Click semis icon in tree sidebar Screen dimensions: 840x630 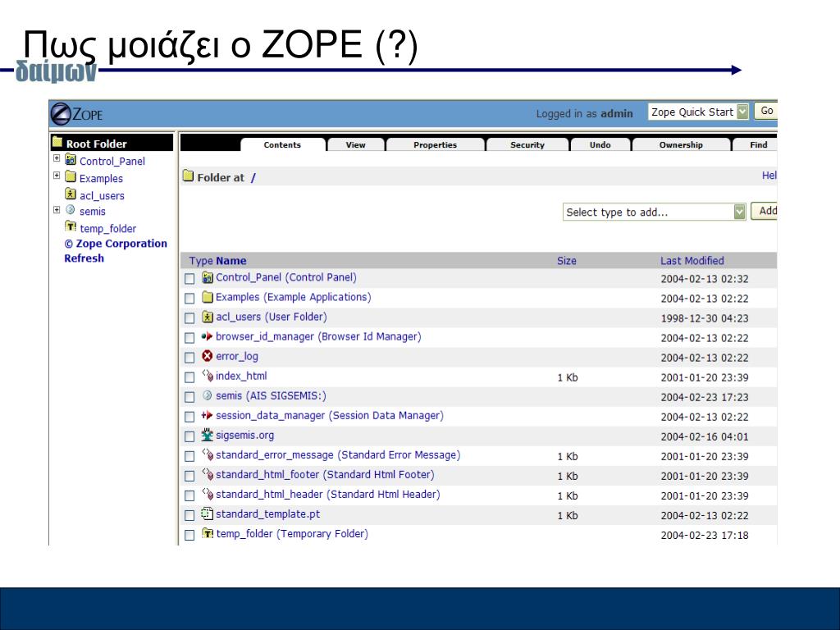point(71,210)
